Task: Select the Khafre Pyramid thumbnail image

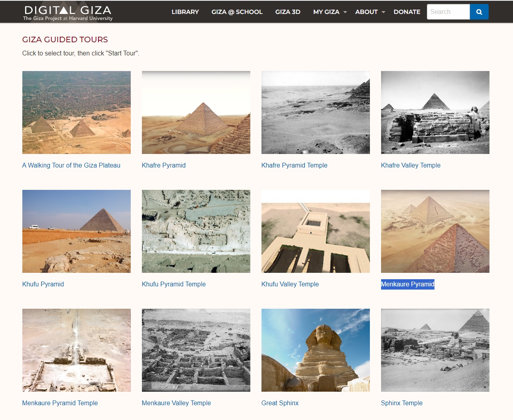Action: (196, 112)
